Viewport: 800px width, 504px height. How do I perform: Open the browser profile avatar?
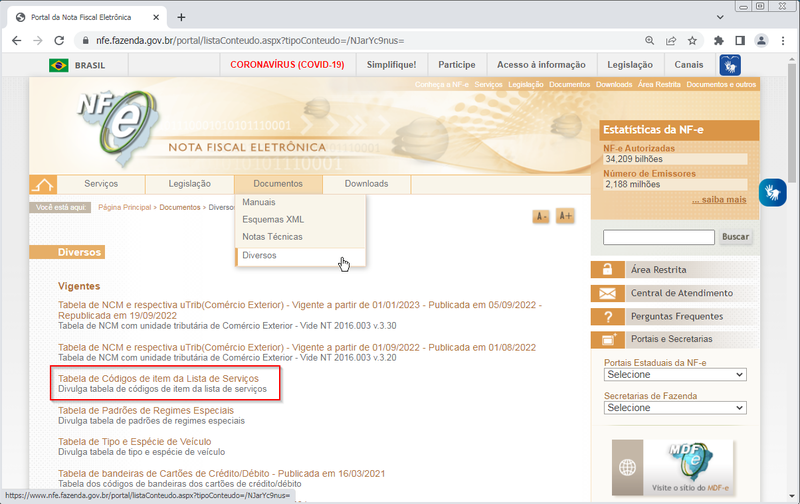761,41
